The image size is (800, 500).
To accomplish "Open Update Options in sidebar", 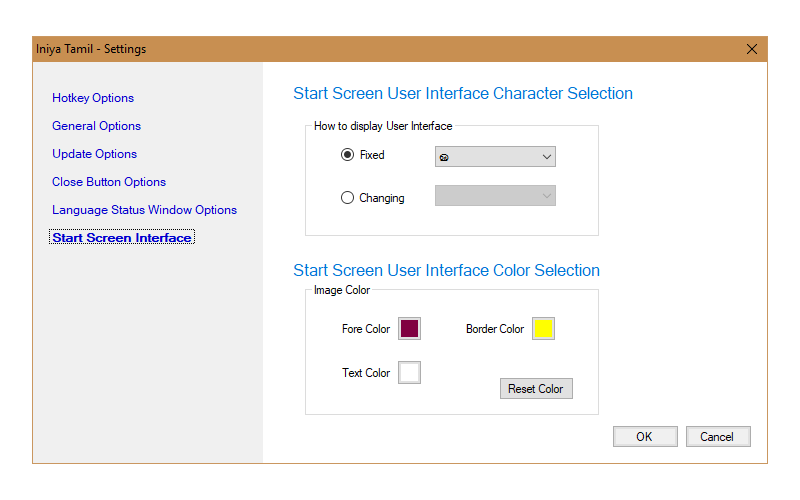I will coord(94,154).
